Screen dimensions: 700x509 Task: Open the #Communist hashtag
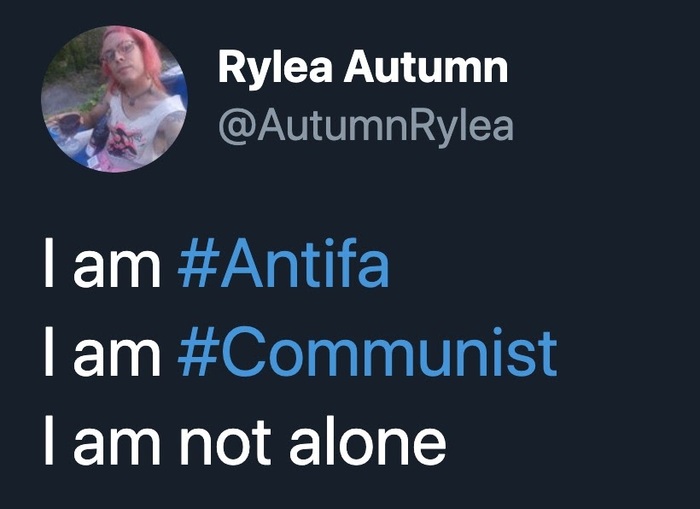[367, 352]
